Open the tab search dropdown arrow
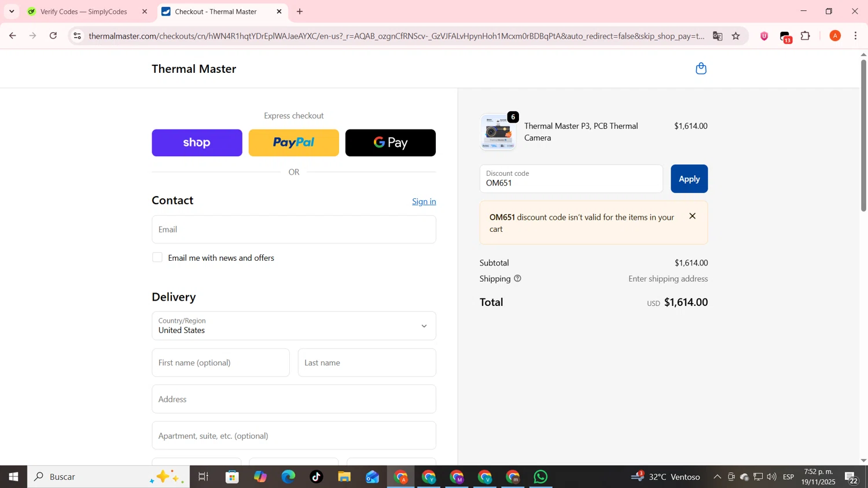The width and height of the screenshot is (868, 488). (x=12, y=12)
